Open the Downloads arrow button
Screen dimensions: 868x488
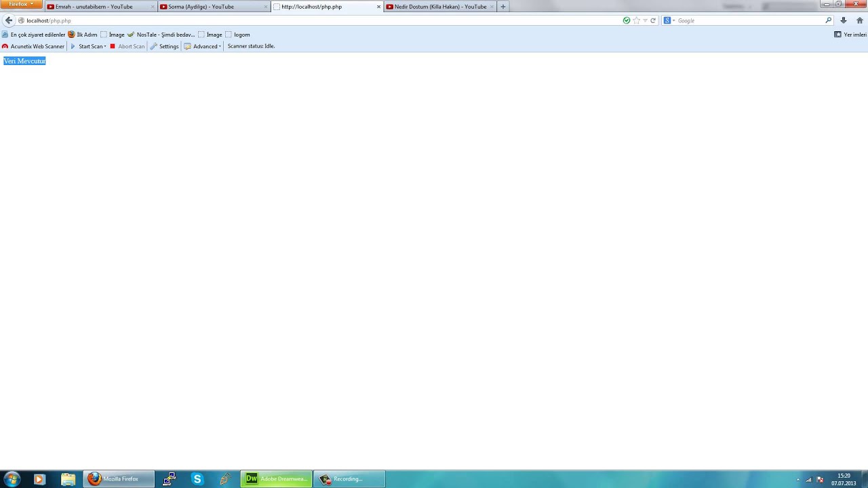(844, 20)
